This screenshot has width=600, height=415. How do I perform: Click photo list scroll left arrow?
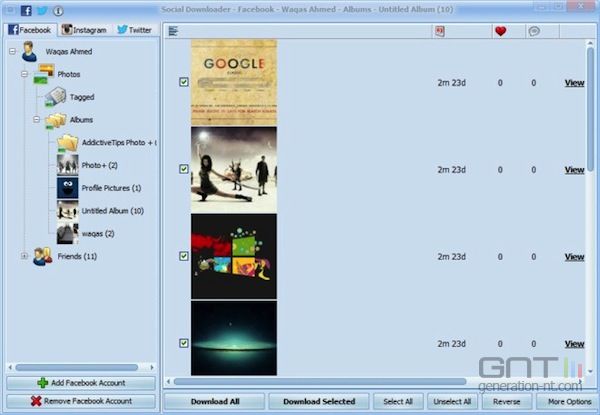[x=168, y=381]
